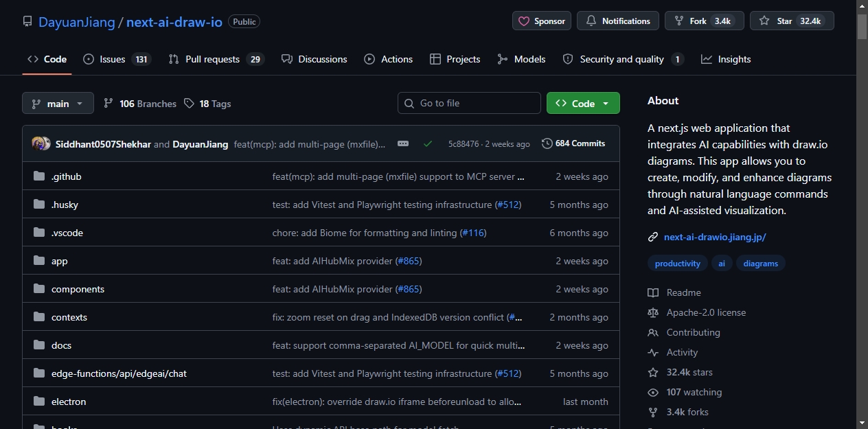
Task: Open 684 Commits history link
Action: click(573, 143)
